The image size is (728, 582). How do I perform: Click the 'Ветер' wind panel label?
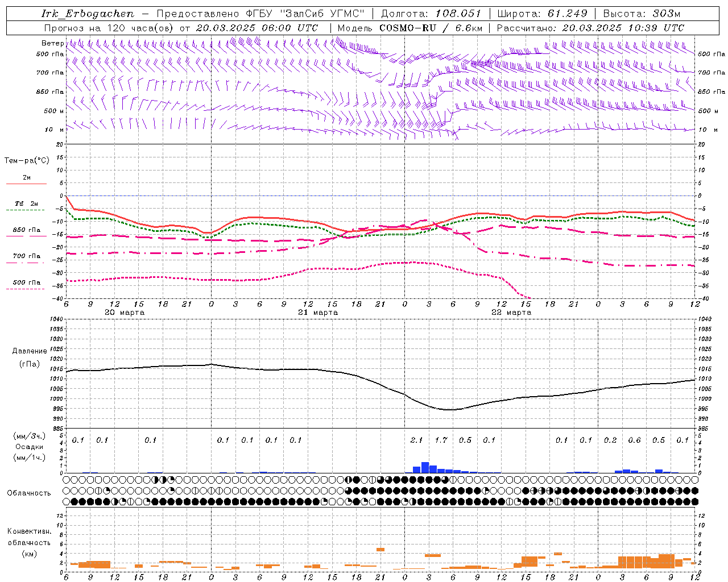click(52, 43)
